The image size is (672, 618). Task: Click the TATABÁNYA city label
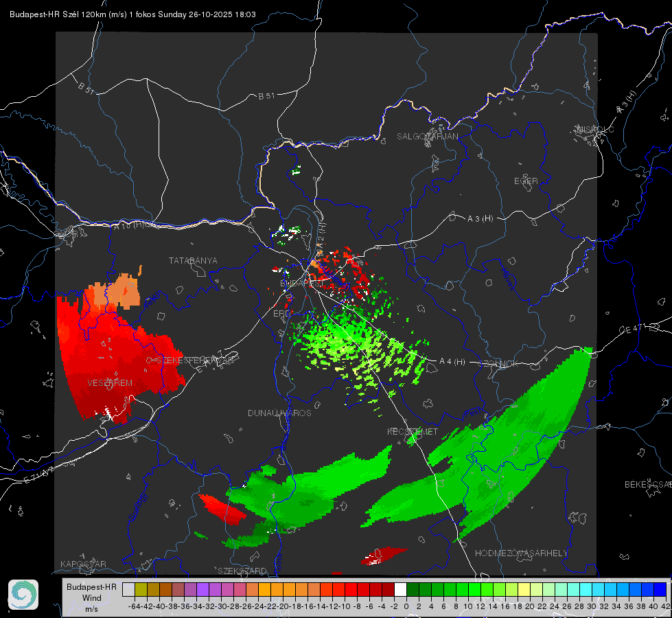(x=193, y=261)
